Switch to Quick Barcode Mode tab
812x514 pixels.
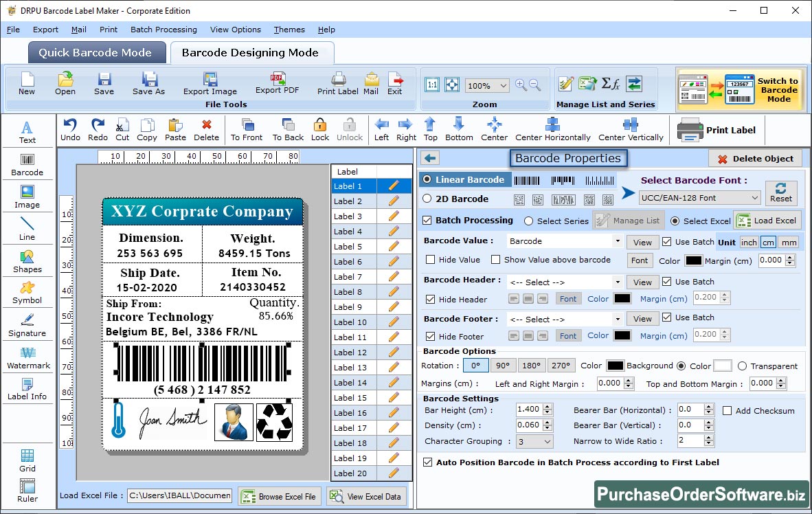click(97, 53)
